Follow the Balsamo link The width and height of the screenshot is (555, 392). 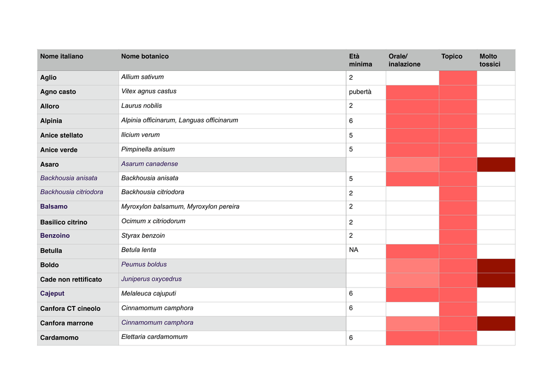(54, 206)
